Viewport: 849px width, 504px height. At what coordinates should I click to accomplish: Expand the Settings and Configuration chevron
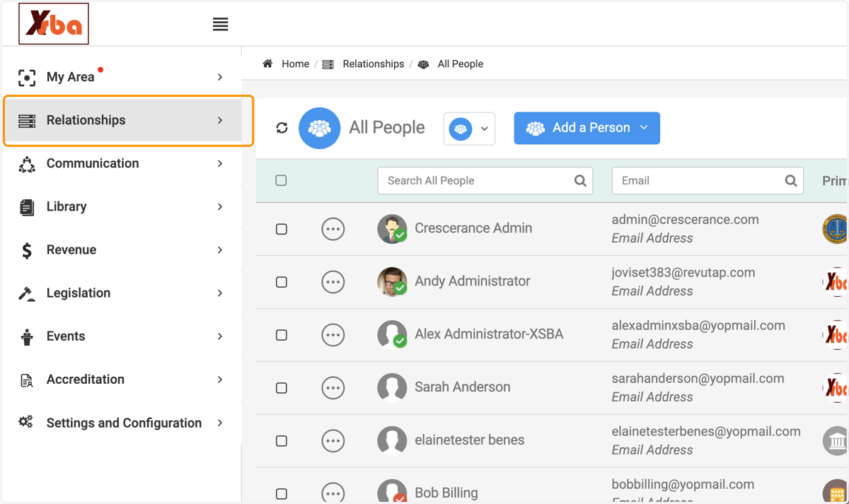tap(220, 423)
